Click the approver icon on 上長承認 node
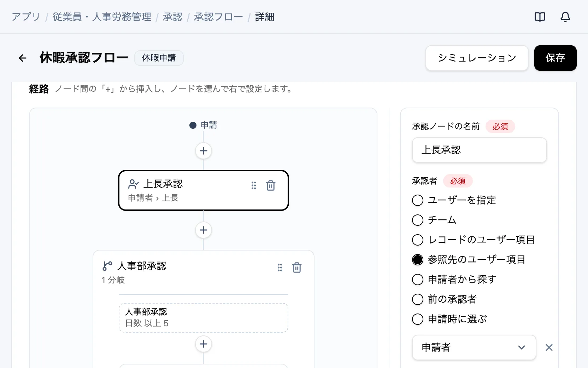The width and height of the screenshot is (588, 368). [x=133, y=184]
